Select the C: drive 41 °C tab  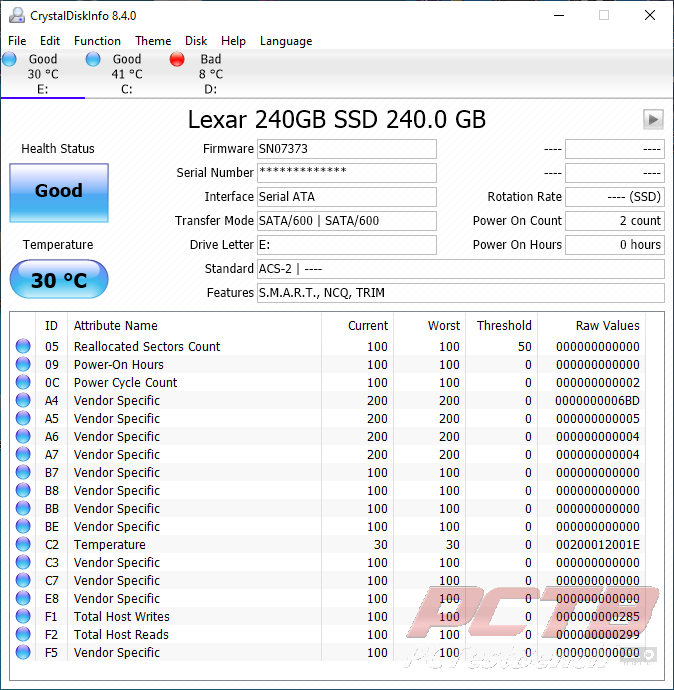tap(127, 74)
